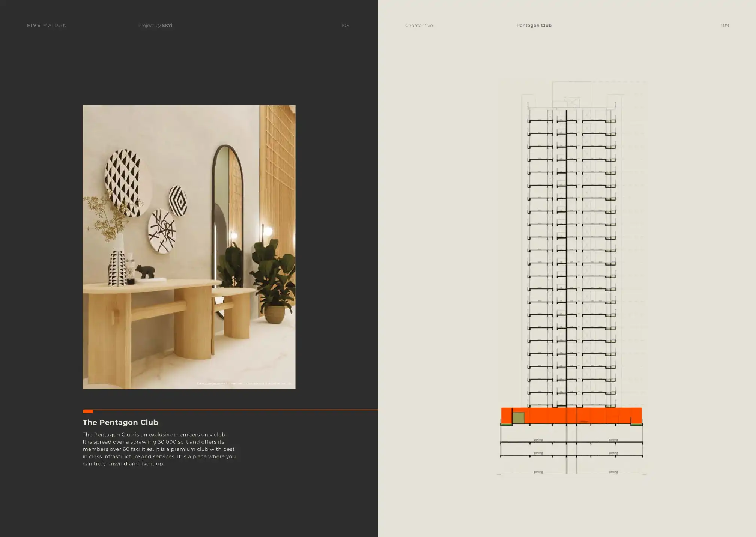
Task: Click the FIVE MAIDAN logo text
Action: pos(47,25)
